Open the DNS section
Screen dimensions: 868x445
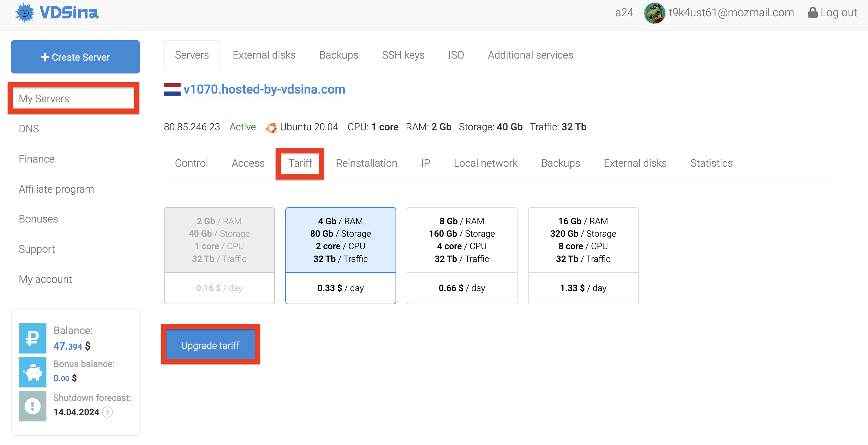[29, 129]
